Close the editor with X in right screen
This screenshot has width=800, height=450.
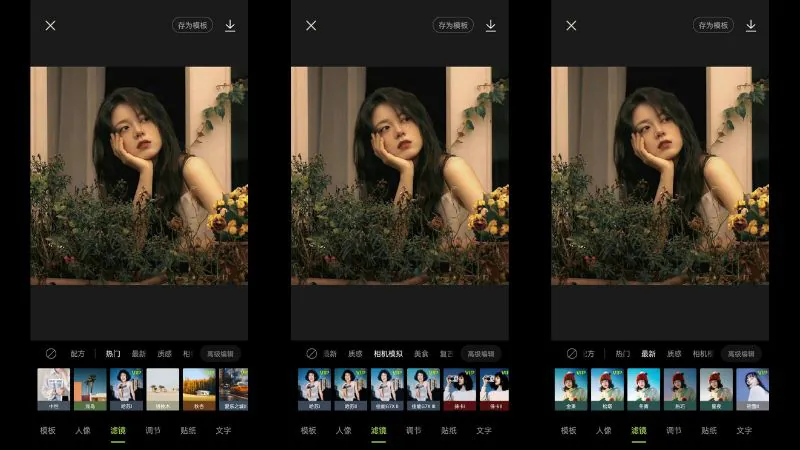coord(571,26)
